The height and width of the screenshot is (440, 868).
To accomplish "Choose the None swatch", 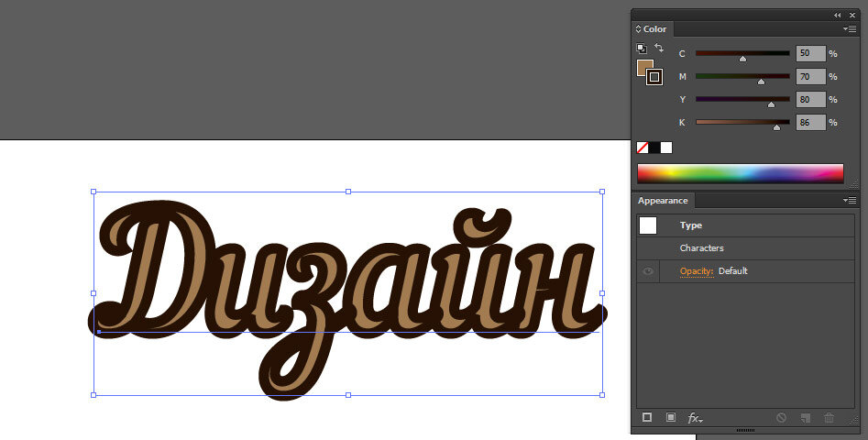I will pyautogui.click(x=643, y=148).
